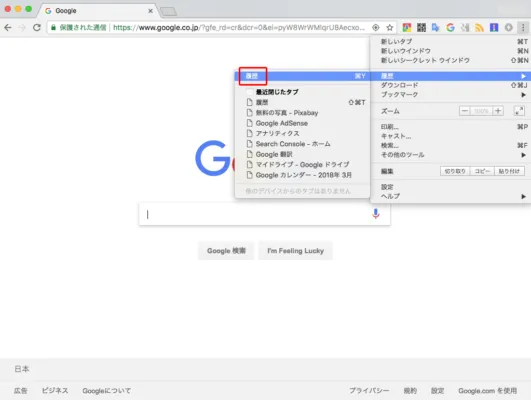Viewport: 531px width, 400px height.
Task: Click the コピー edit button
Action: 482,171
